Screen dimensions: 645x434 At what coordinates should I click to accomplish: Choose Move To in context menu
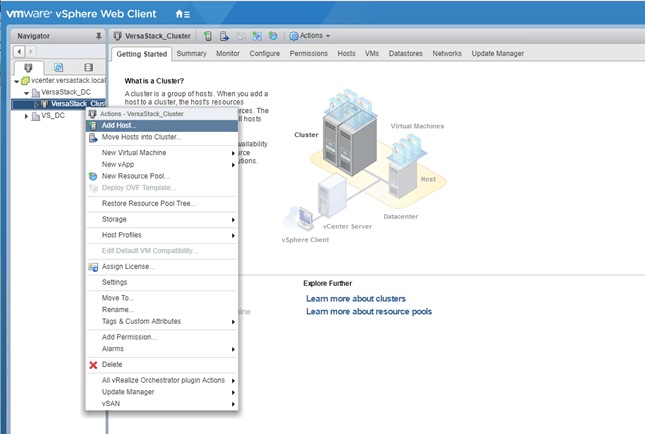[x=162, y=298]
